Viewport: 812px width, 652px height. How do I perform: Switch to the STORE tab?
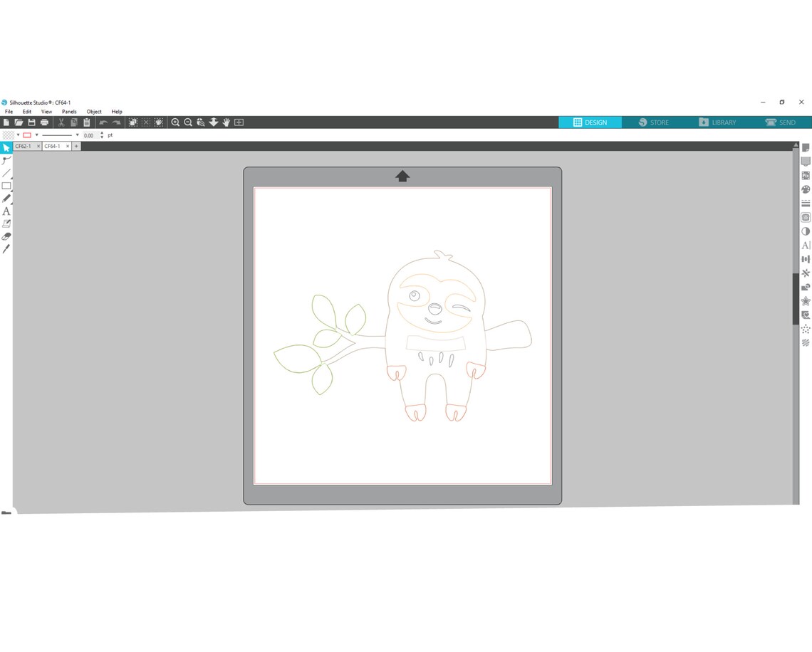click(653, 122)
